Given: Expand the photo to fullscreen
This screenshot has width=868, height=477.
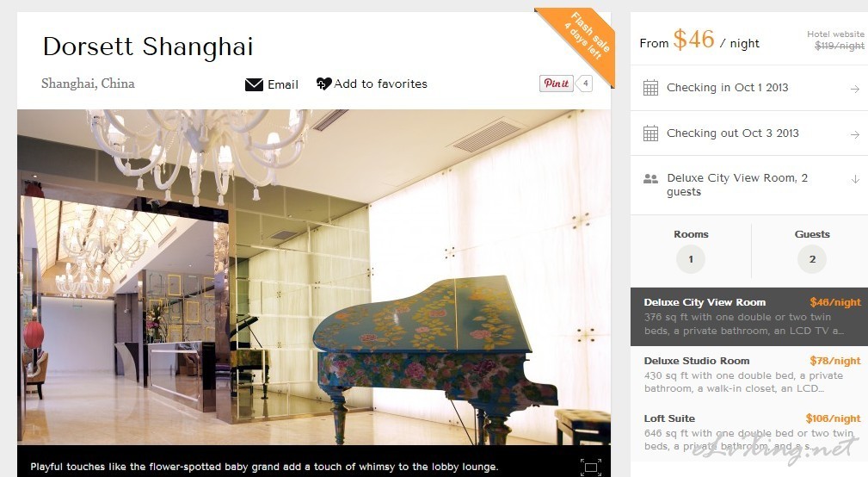Looking at the screenshot, I should [591, 467].
